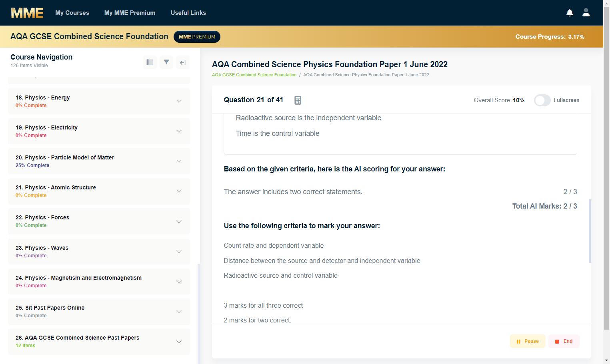Viewport: 610px width, 364px height.
Task: Open the course navigation filter
Action: pos(166,62)
